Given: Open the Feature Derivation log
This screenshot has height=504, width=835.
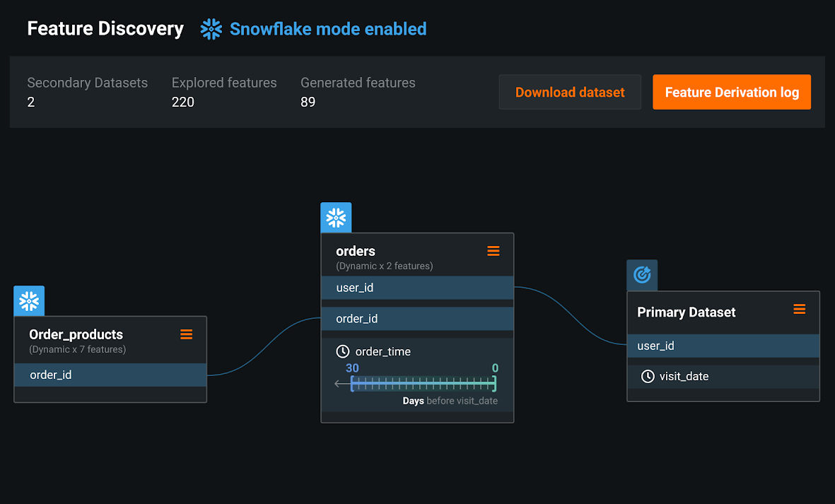Looking at the screenshot, I should tap(732, 92).
